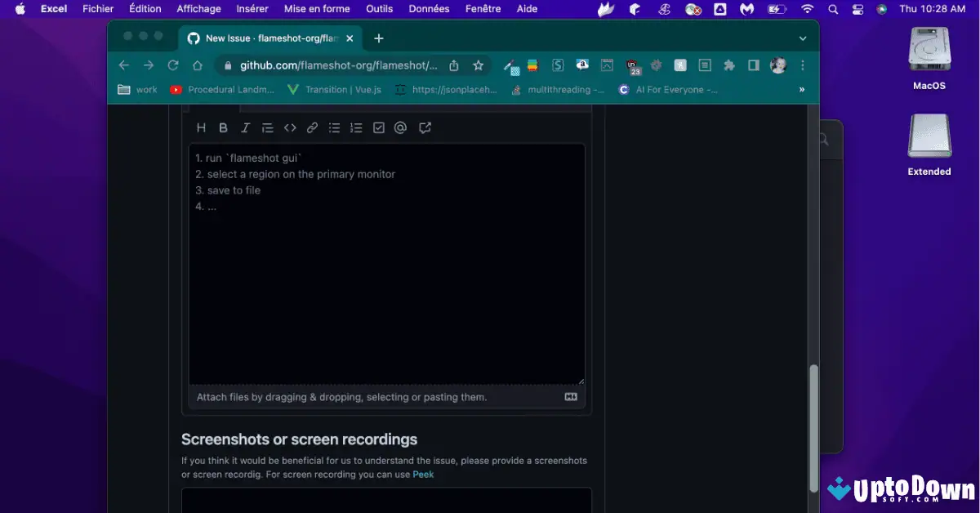Expand the hidden bookmarks with the chevron
980x513 pixels.
(801, 90)
